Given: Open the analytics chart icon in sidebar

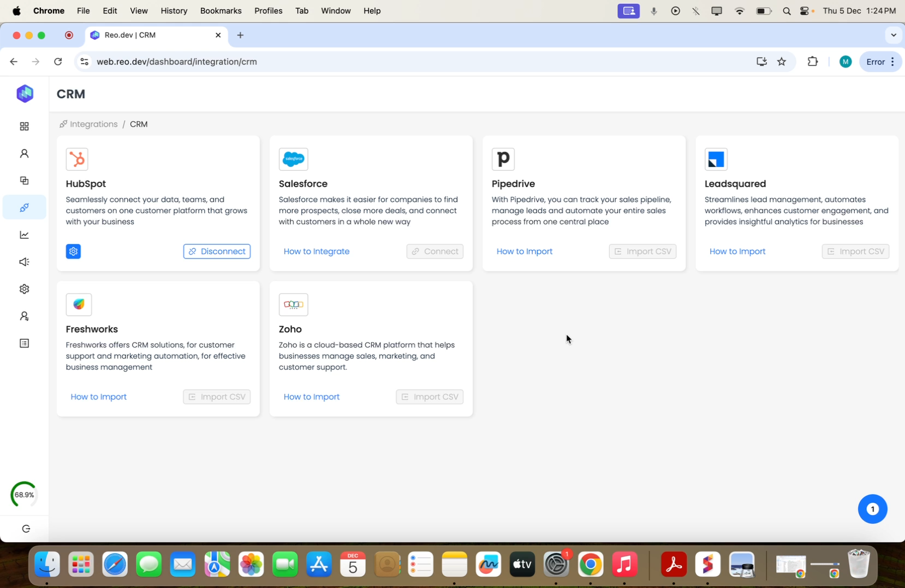Looking at the screenshot, I should (x=25, y=235).
